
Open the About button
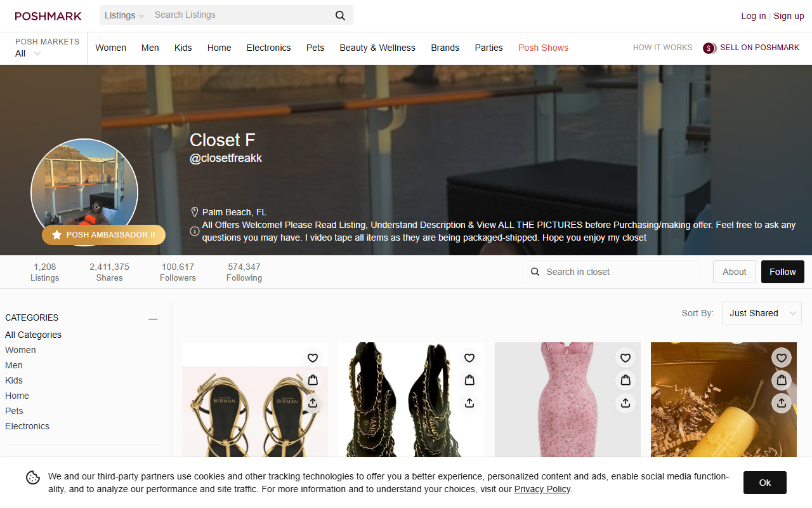735,272
